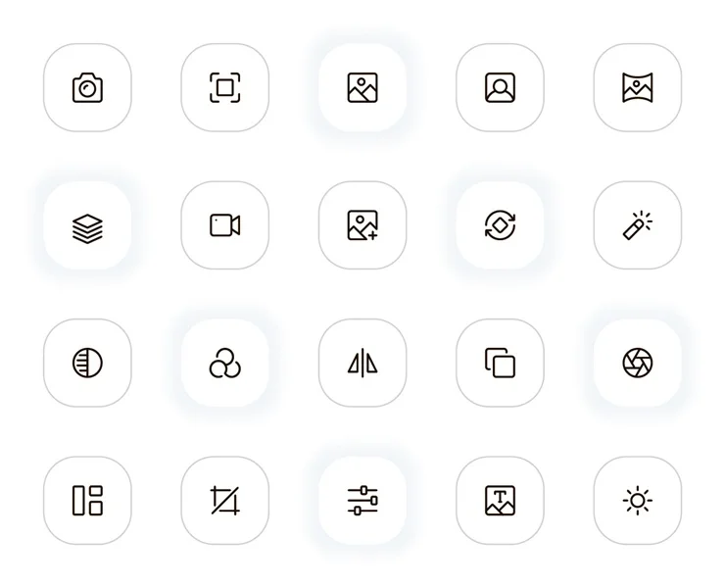Open the adjustment sliders icon
The width and height of the screenshot is (725, 588).
tap(362, 500)
